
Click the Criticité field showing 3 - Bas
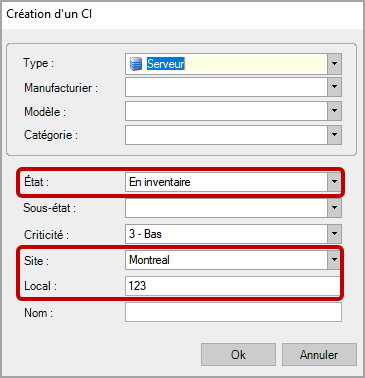(226, 234)
